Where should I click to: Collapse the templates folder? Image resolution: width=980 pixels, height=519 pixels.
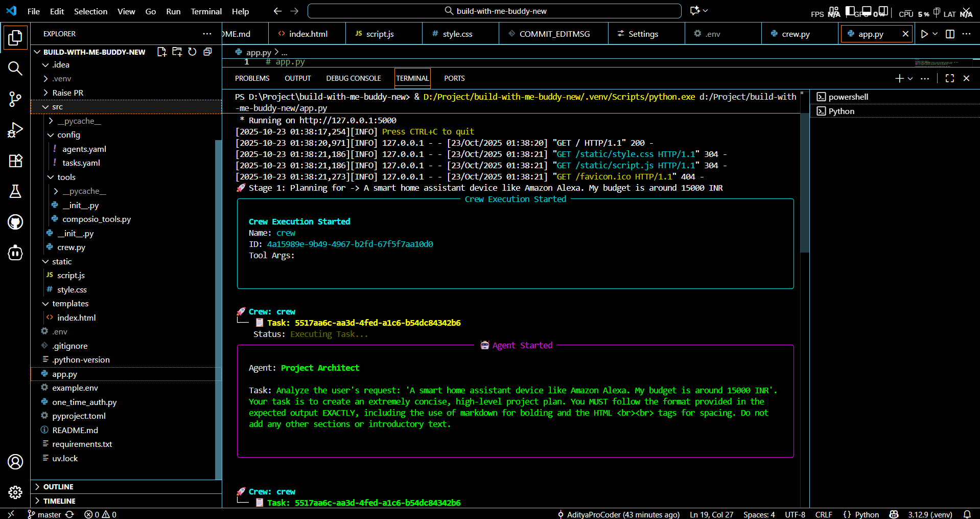70,304
